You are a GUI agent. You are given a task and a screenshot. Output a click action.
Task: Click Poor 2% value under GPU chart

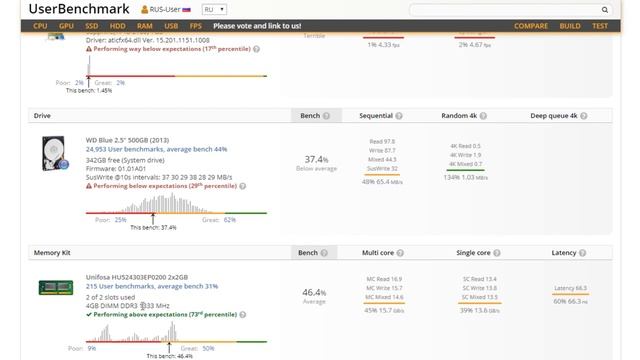[x=79, y=83]
